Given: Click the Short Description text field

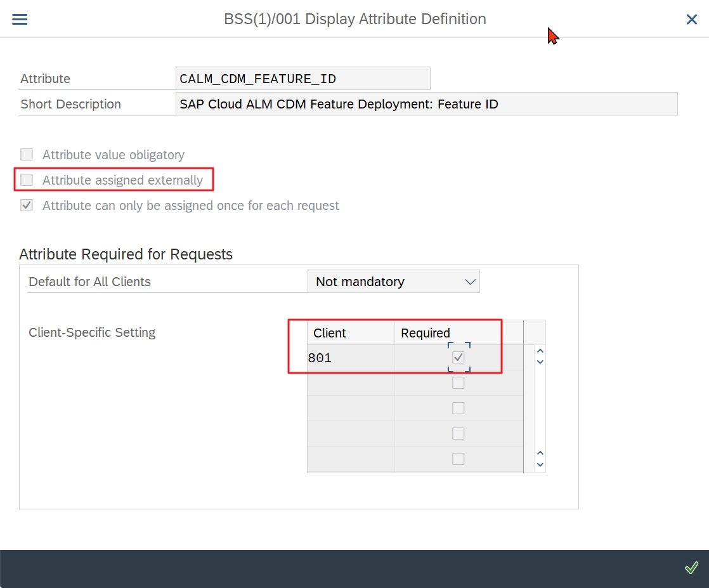Looking at the screenshot, I should click(x=426, y=104).
